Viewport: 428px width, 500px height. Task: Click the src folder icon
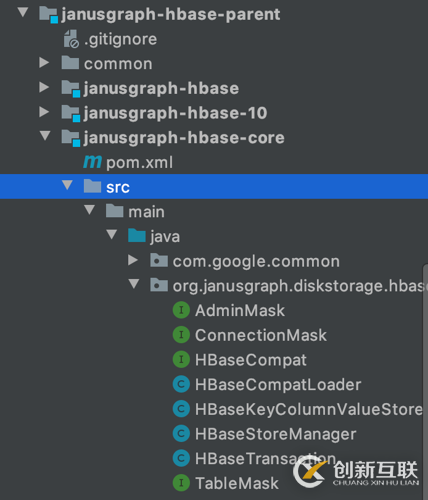click(x=92, y=186)
